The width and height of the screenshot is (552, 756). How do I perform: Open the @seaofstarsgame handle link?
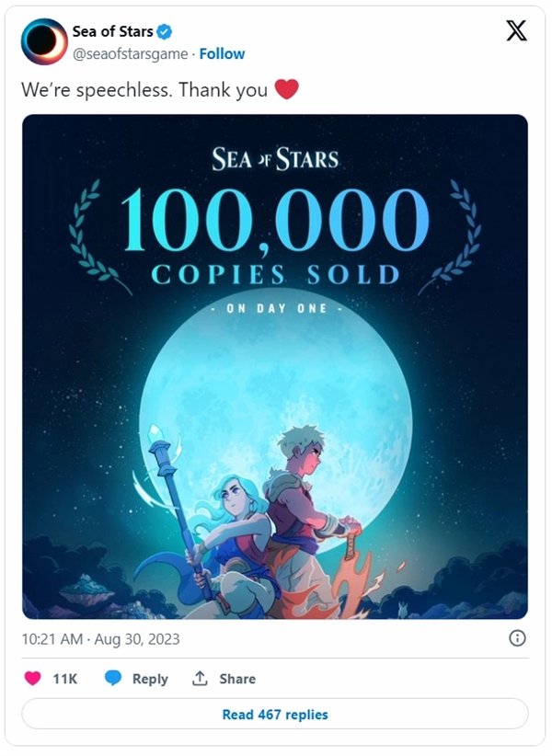click(x=131, y=53)
